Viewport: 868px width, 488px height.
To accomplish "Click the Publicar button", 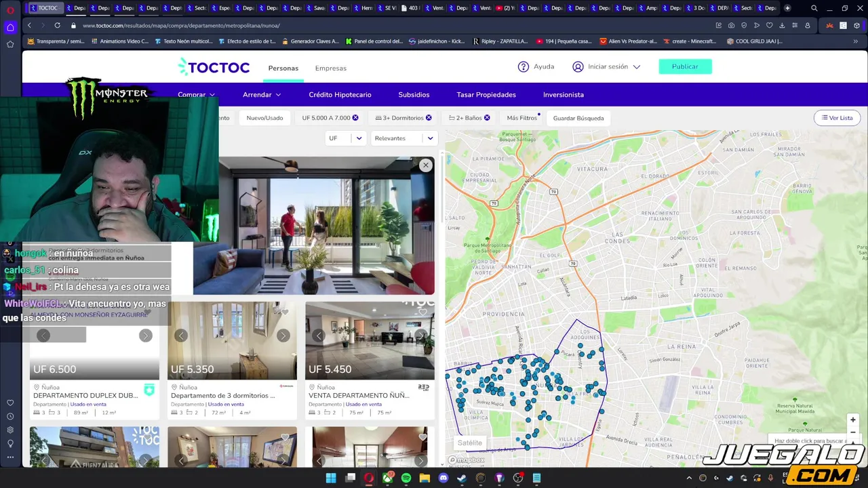I will pyautogui.click(x=685, y=66).
